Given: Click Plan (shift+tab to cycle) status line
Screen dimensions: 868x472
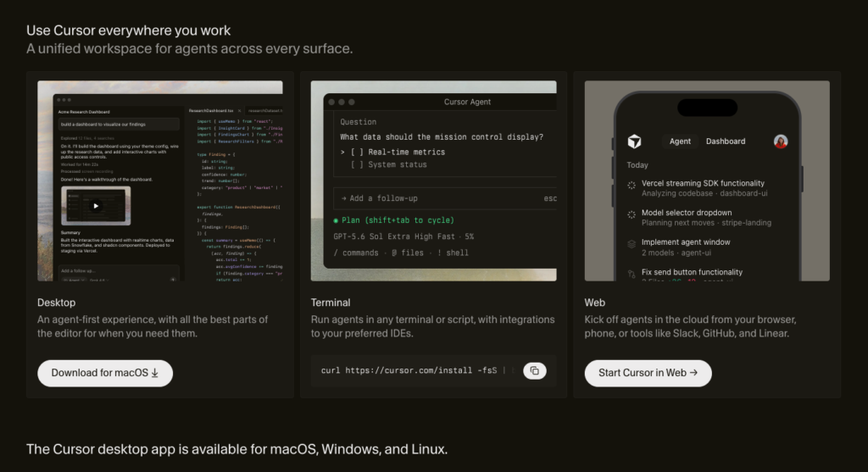Looking at the screenshot, I should click(393, 220).
